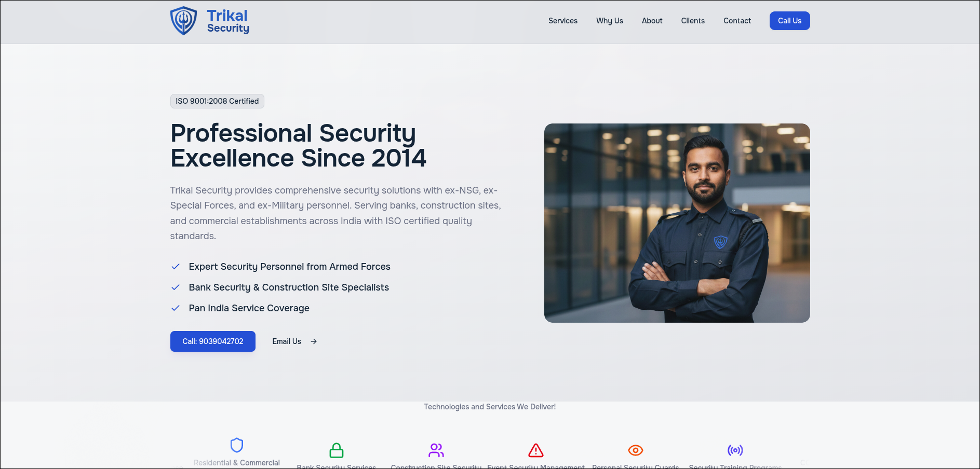Image resolution: width=980 pixels, height=469 pixels.
Task: Click the checkmark beside Bank Security & Construction
Action: click(x=176, y=287)
